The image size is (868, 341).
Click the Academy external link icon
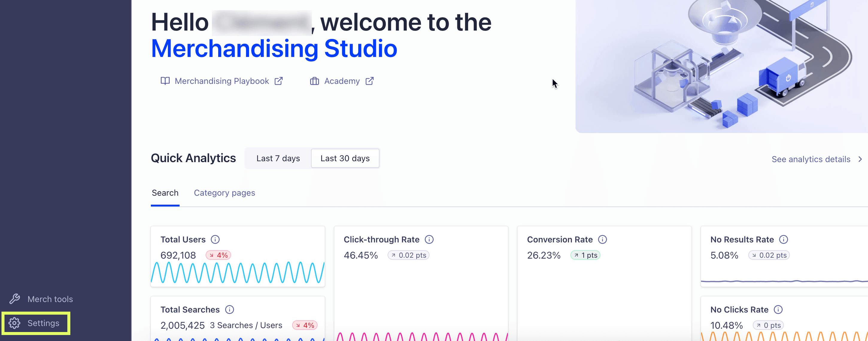pyautogui.click(x=370, y=81)
